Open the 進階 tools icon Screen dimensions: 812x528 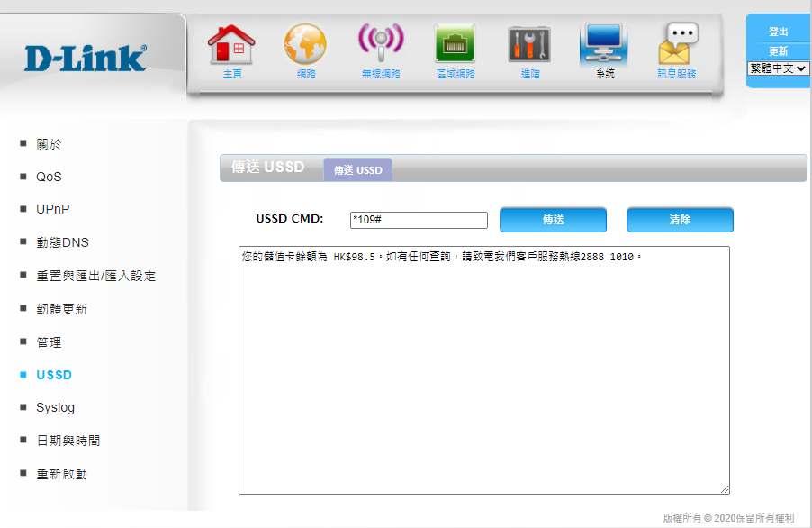tap(529, 44)
